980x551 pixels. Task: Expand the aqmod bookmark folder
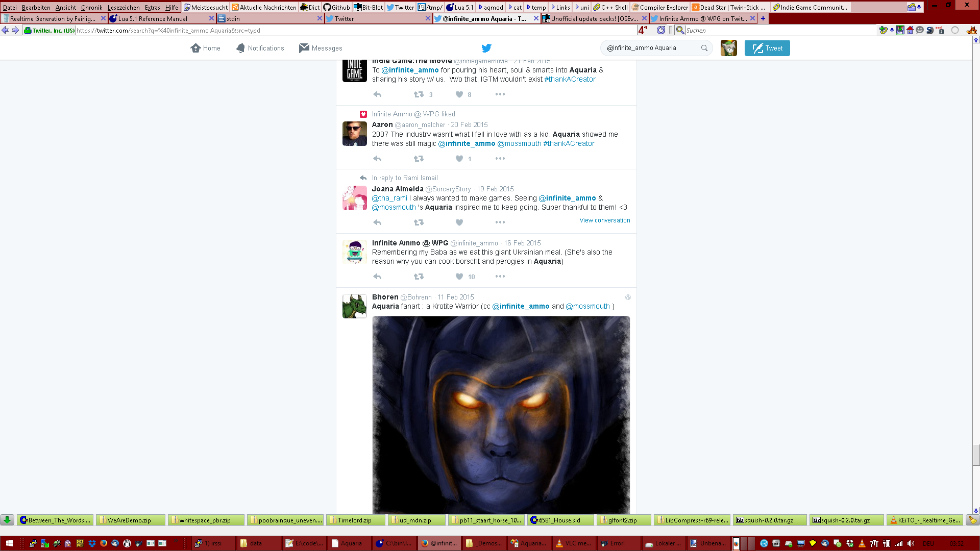tap(491, 7)
